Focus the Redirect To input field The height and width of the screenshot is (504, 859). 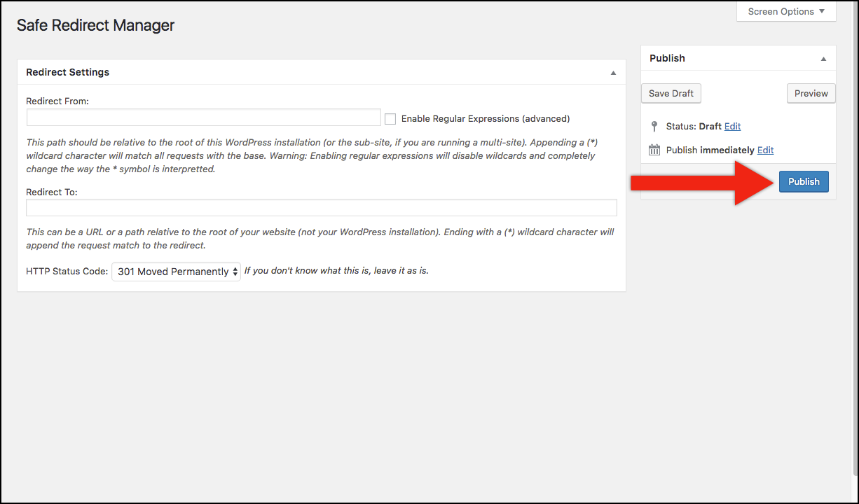tap(321, 208)
